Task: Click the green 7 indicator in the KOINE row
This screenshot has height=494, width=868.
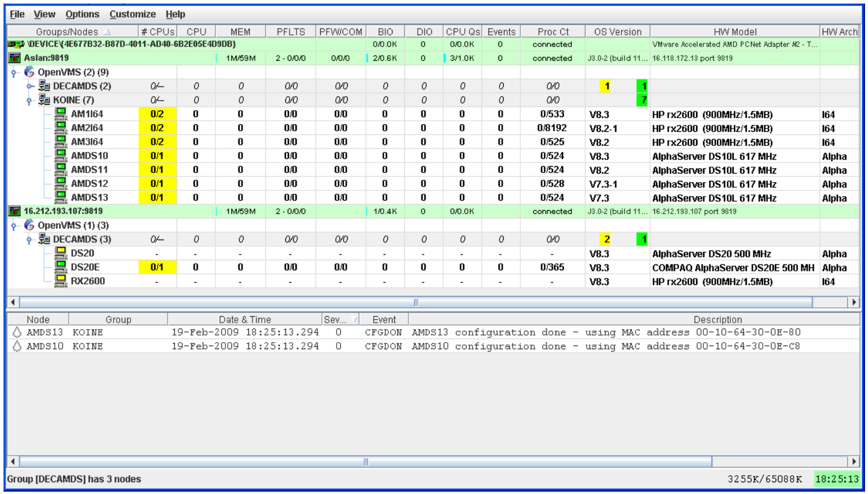Action: tap(642, 100)
